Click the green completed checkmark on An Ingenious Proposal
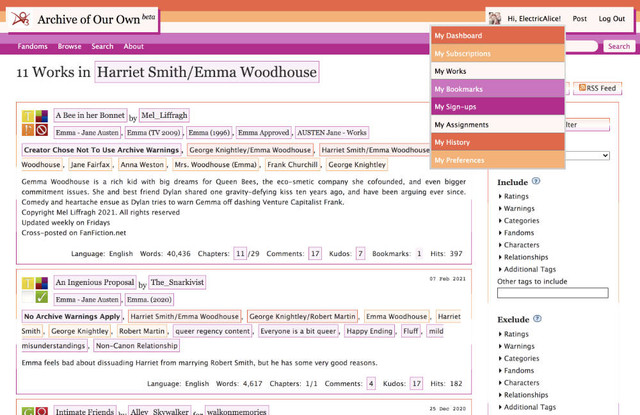 pyautogui.click(x=42, y=297)
